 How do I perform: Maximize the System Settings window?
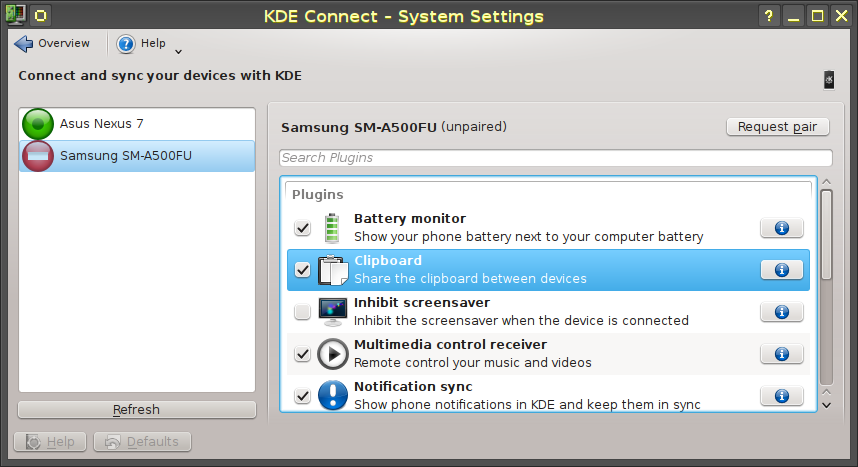point(818,15)
